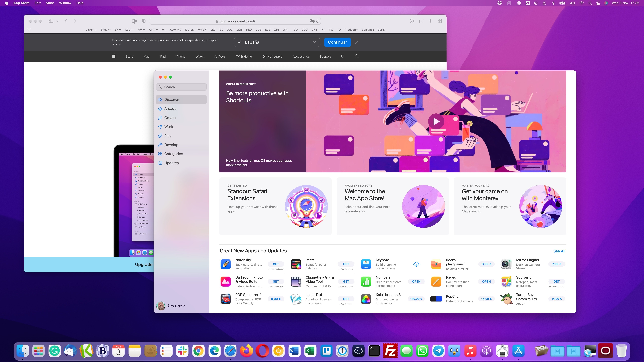Download Keynote using the cloud icon
This screenshot has width=644, height=362.
tap(416, 264)
